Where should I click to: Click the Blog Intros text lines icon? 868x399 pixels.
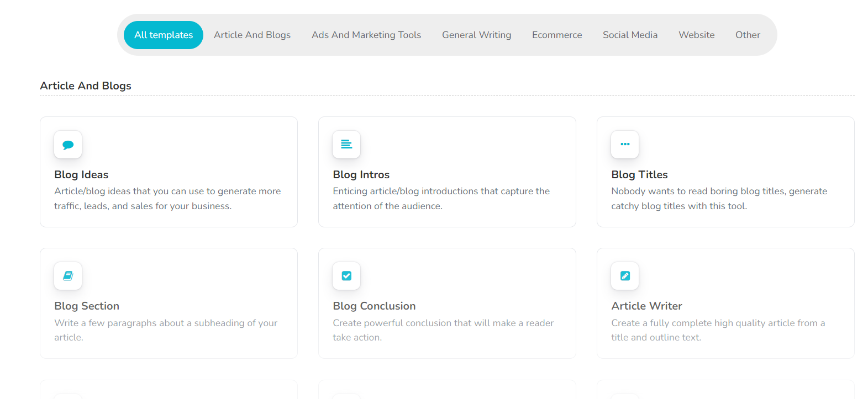[346, 145]
